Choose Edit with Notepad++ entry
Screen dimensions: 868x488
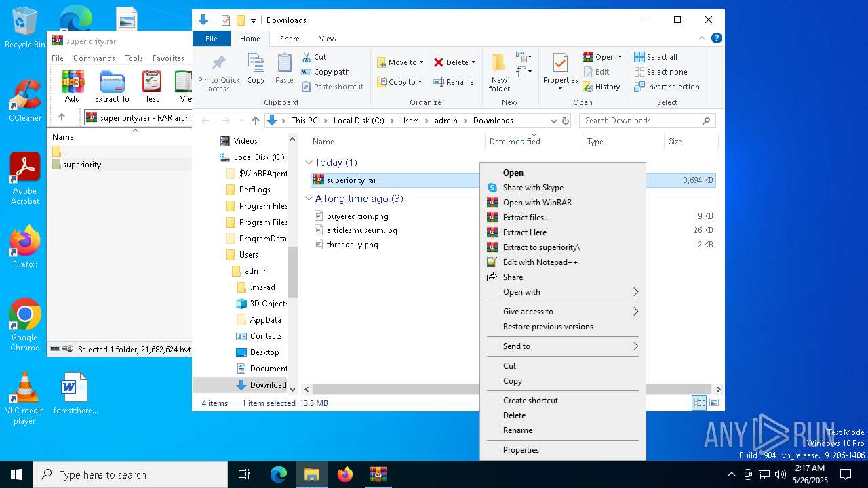pos(563,262)
